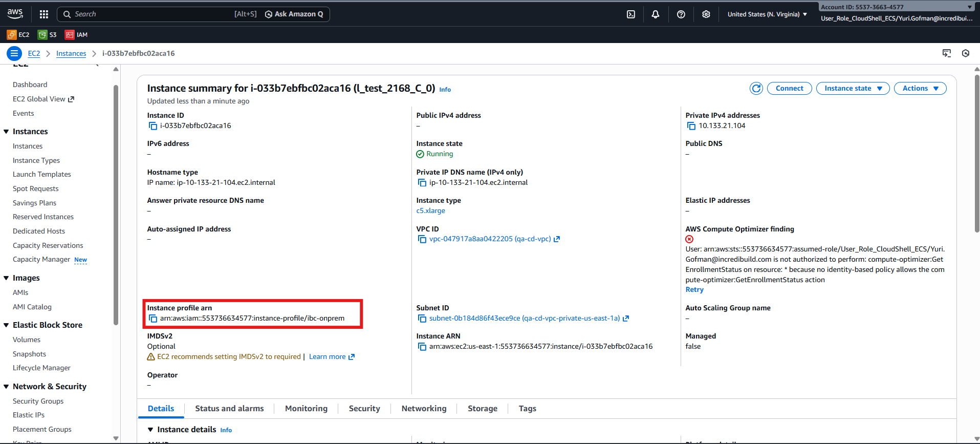Click the Ask Amazon Q icon
The width and height of the screenshot is (980, 444).
pyautogui.click(x=269, y=14)
